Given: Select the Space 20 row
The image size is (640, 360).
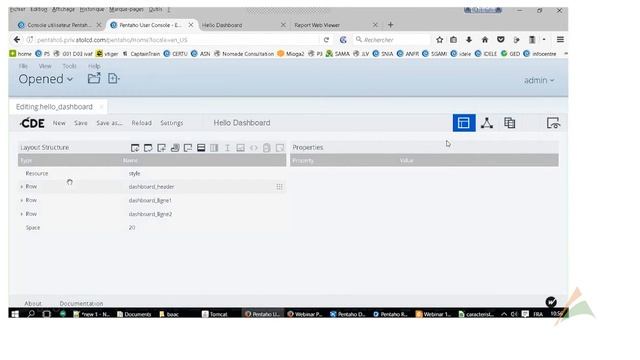Looking at the screenshot, I should pyautogui.click(x=152, y=228).
